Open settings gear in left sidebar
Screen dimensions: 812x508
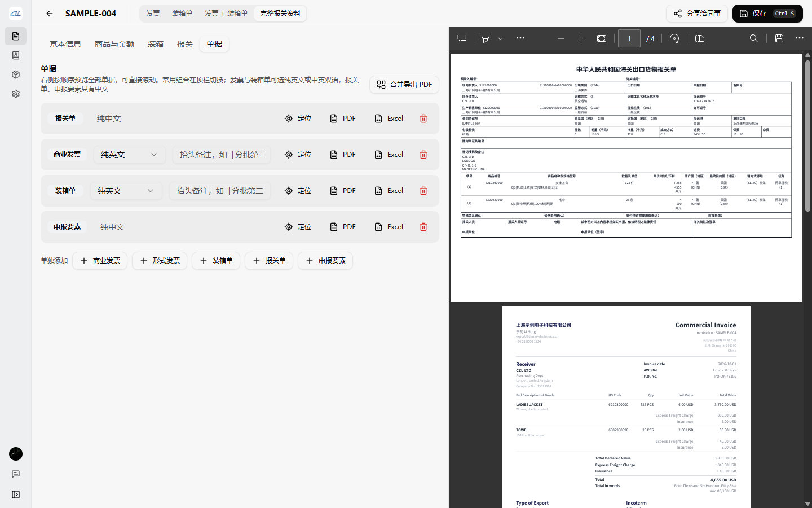[x=16, y=94]
